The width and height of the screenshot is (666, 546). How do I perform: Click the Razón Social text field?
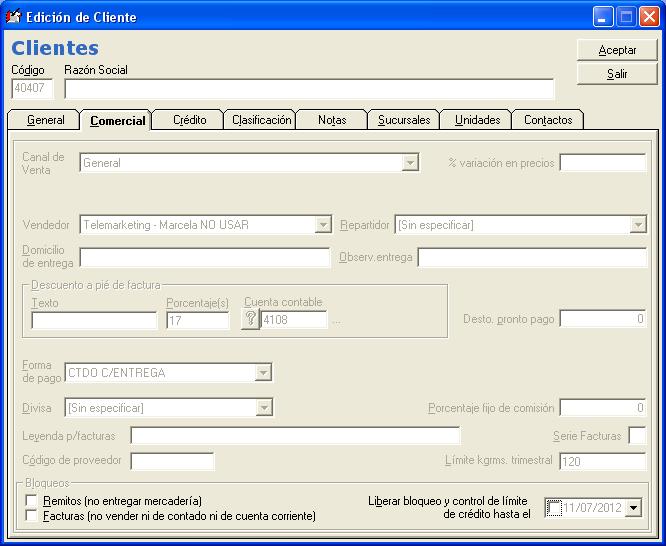coord(308,89)
